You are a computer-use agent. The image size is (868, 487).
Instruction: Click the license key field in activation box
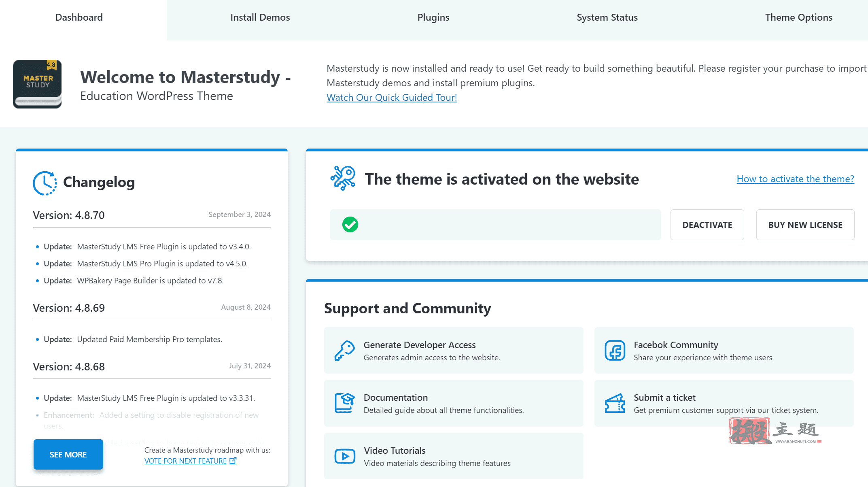tap(495, 225)
